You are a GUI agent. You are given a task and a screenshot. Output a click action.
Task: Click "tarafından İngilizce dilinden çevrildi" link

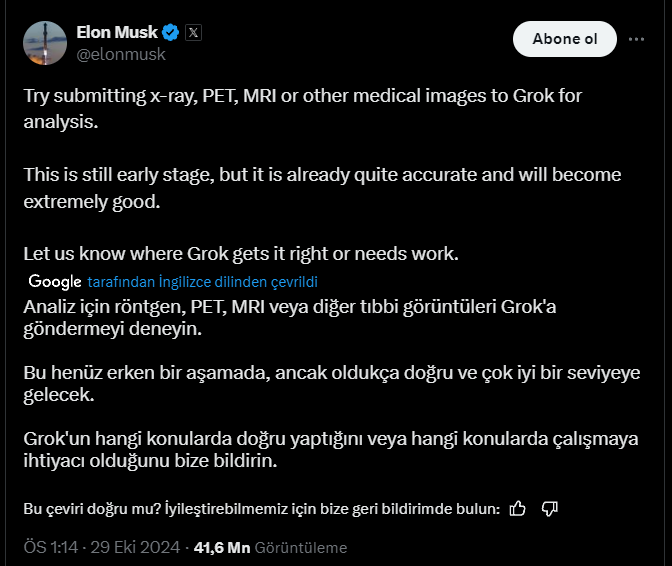click(203, 282)
